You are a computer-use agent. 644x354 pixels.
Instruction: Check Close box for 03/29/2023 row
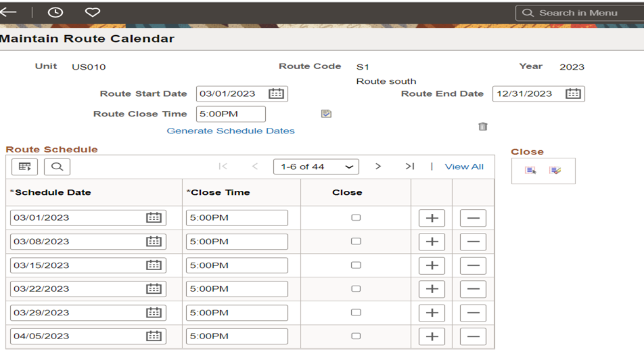[356, 313]
